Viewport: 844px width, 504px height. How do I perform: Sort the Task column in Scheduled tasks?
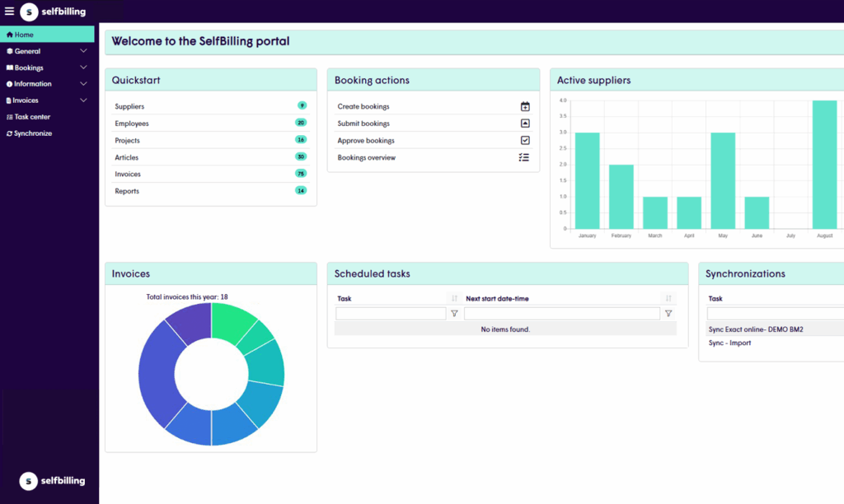(x=454, y=298)
